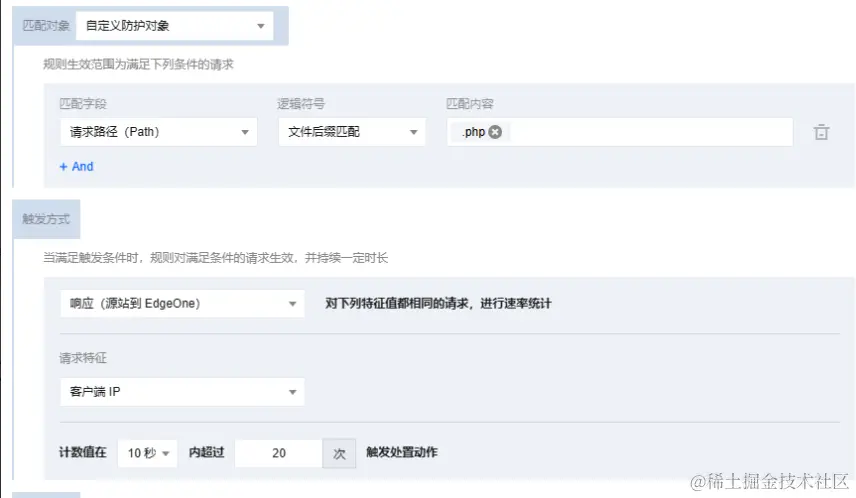This screenshot has width=856, height=498.
Task: Click the threshold count field showing 20
Action: click(278, 453)
